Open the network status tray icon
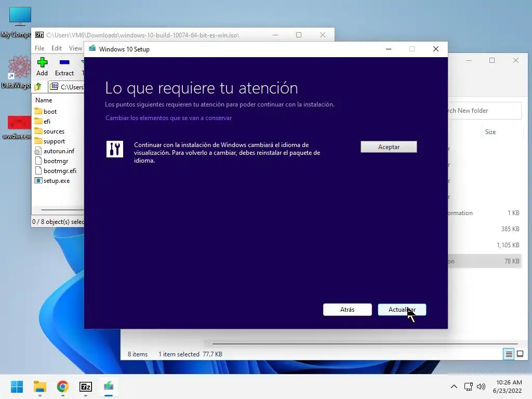The height and width of the screenshot is (399, 532). (x=469, y=387)
